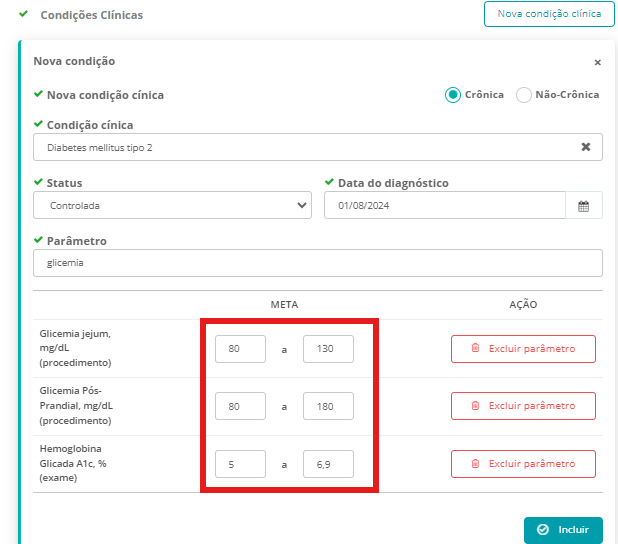Close the Nova condição panel
This screenshot has height=544, width=618.
tap(597, 62)
